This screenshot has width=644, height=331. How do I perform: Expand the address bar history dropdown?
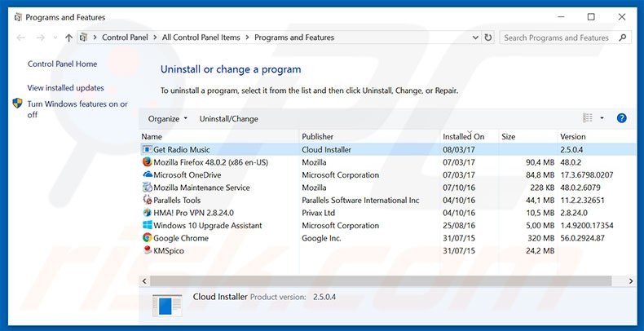474,38
